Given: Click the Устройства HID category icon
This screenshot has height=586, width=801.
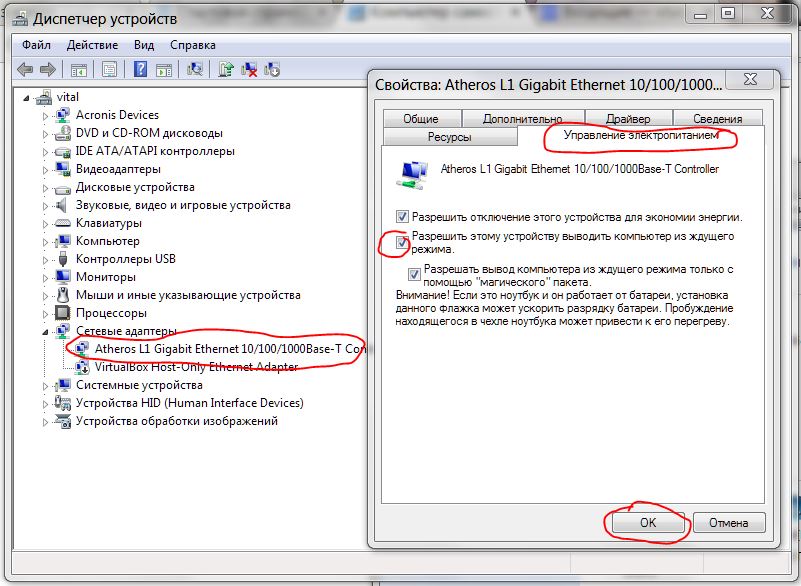Looking at the screenshot, I should pyautogui.click(x=62, y=403).
